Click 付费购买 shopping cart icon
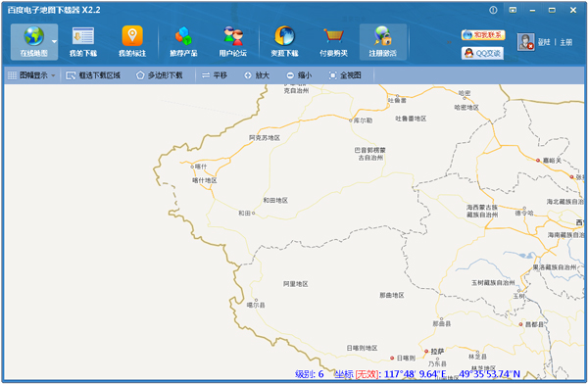This screenshot has height=384, width=588. 333,36
